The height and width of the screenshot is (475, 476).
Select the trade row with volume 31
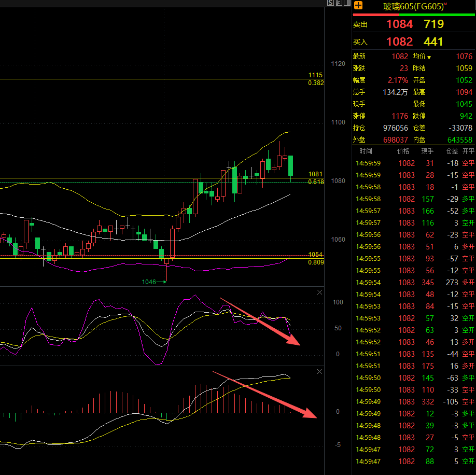coord(414,163)
